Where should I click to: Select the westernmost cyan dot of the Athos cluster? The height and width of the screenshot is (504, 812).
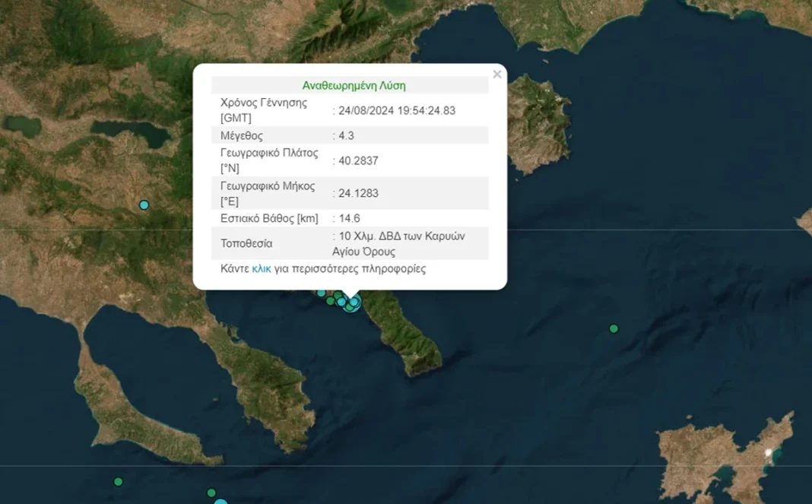321,293
